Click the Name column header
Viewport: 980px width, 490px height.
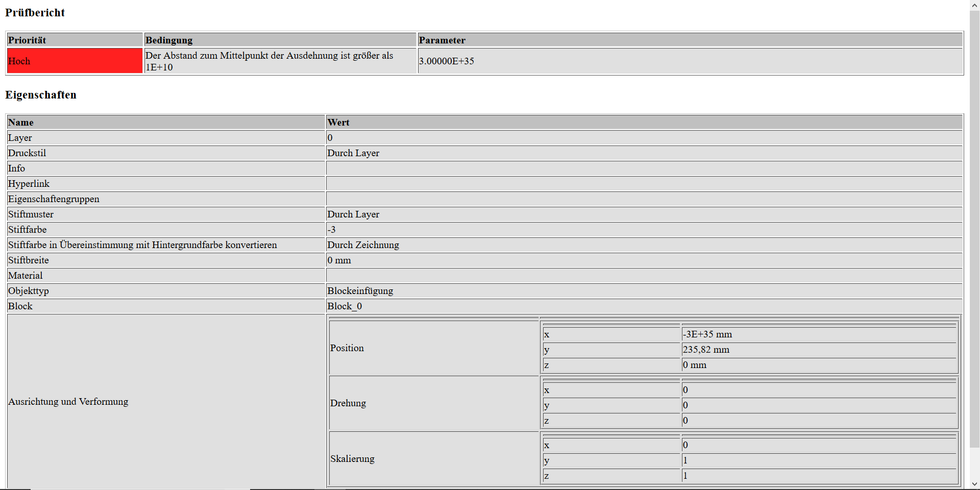tap(166, 122)
